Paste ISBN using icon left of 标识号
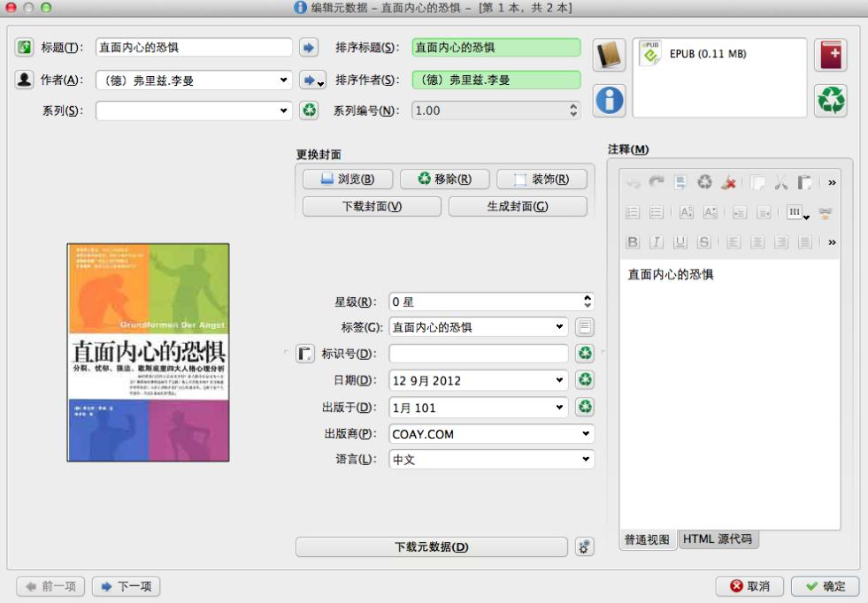868x603 pixels. coord(305,353)
